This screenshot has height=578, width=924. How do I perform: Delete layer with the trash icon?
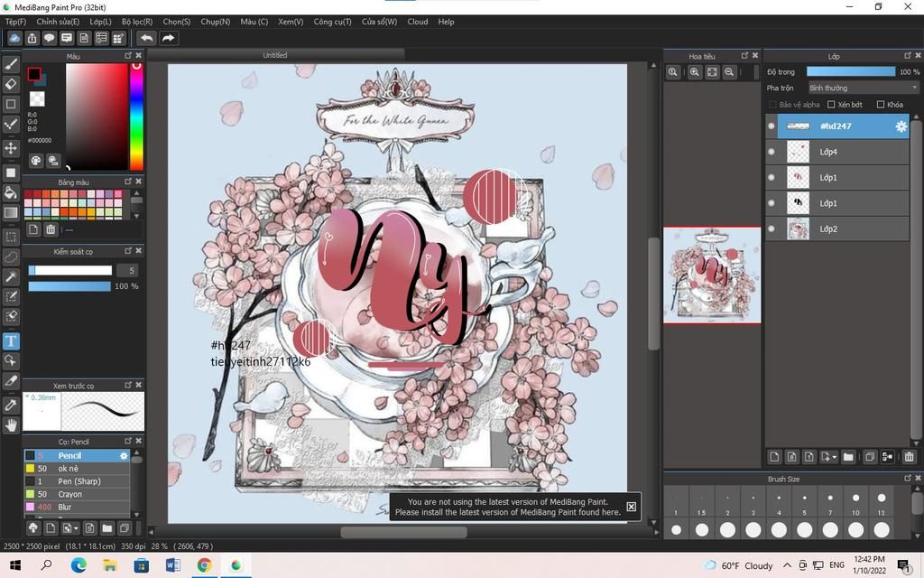pos(909,456)
